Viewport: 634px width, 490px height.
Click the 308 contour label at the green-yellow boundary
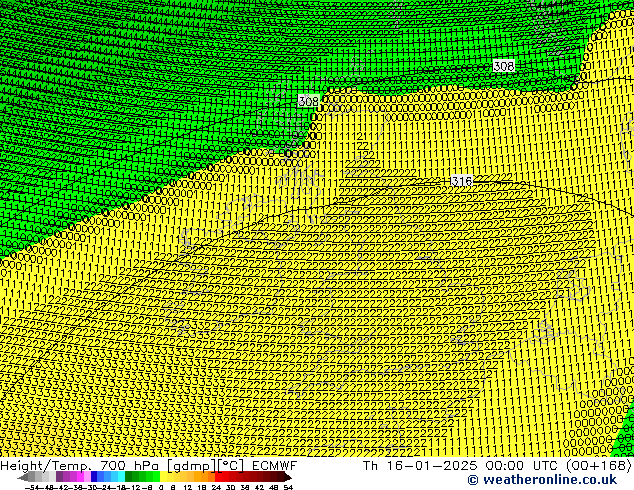pyautogui.click(x=309, y=101)
